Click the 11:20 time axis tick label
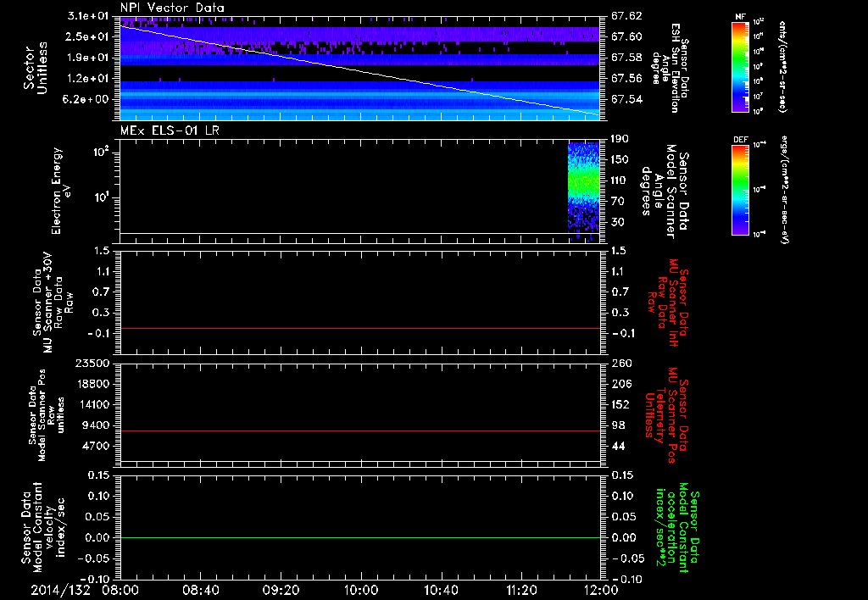The height and width of the screenshot is (600, 868). point(521,588)
